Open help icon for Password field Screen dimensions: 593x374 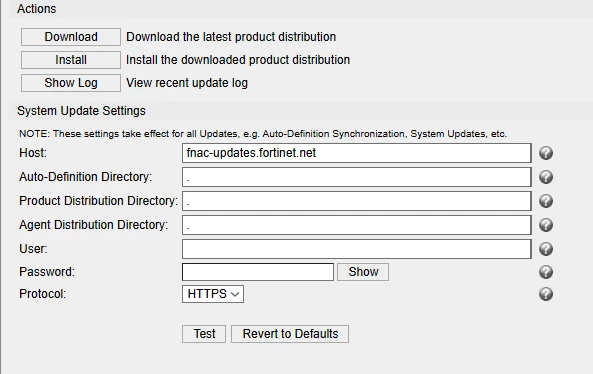click(546, 272)
